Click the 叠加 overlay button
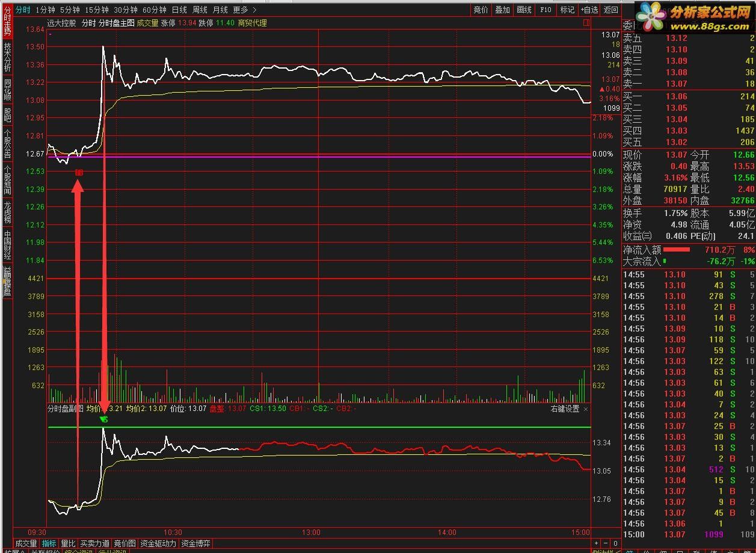The image size is (756, 553). 502,10
